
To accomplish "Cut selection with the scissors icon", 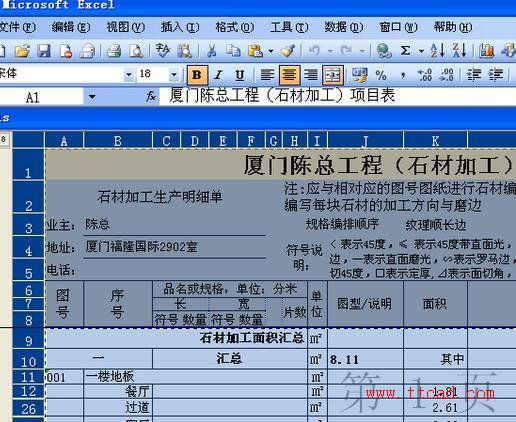I will (x=211, y=51).
